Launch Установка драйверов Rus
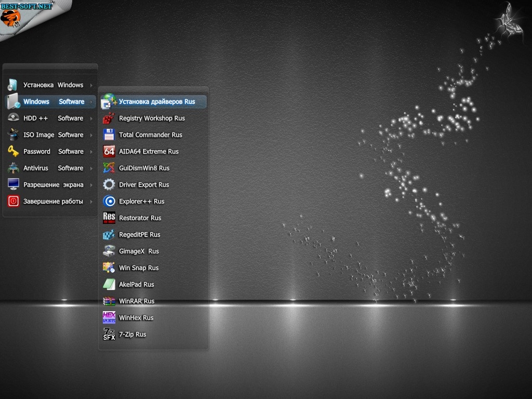The width and height of the screenshot is (532, 399). [153, 101]
